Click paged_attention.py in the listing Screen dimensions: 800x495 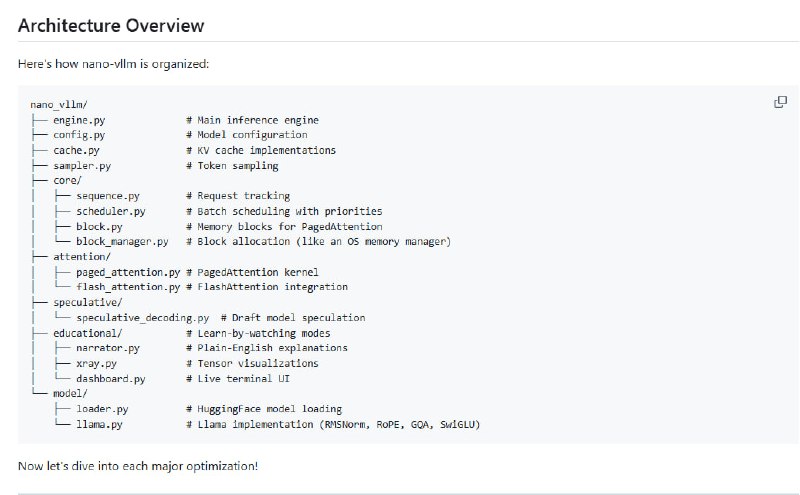pos(127,272)
